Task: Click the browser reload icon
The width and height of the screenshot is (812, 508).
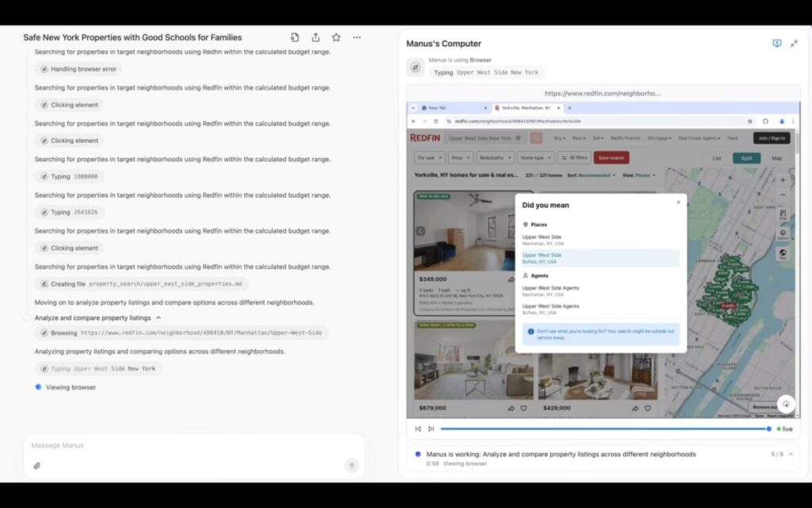Action: tap(435, 121)
